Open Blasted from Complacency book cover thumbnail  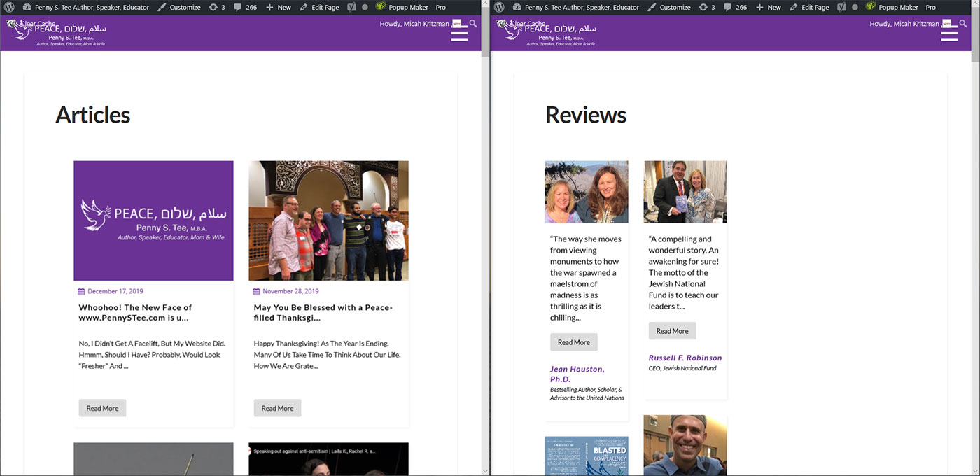pyautogui.click(x=587, y=456)
